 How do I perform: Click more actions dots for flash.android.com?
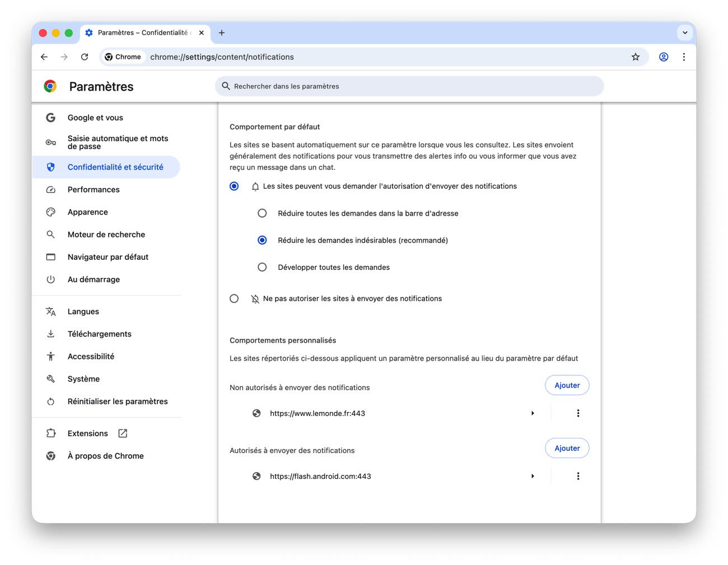[x=578, y=476]
